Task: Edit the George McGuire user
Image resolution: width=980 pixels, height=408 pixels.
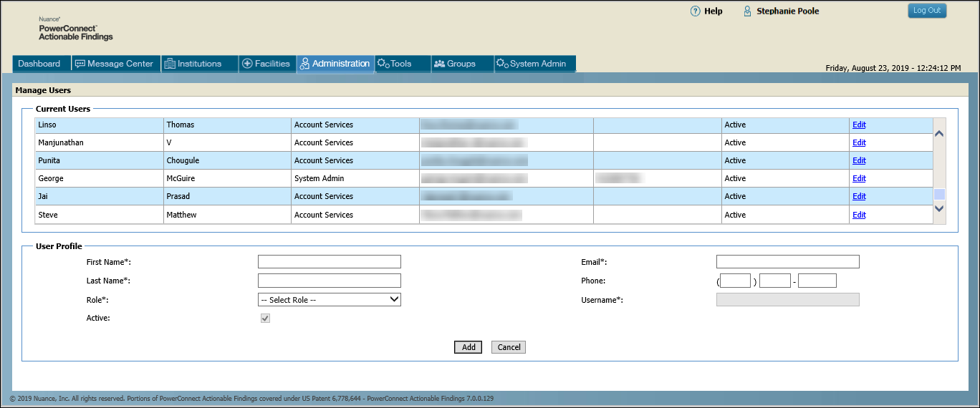Action: (859, 178)
